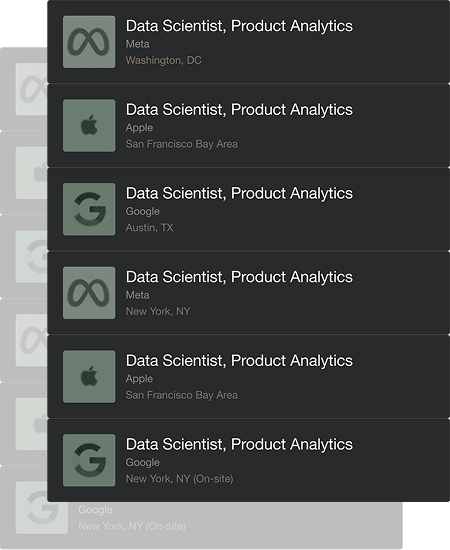Viewport: 450px width, 550px height.
Task: Select the Austin, TX location text
Action: [x=149, y=228]
